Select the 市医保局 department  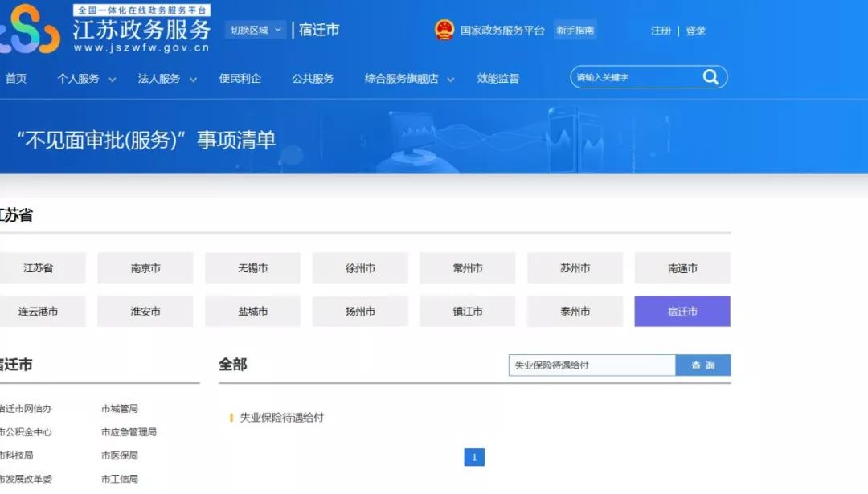click(x=120, y=455)
